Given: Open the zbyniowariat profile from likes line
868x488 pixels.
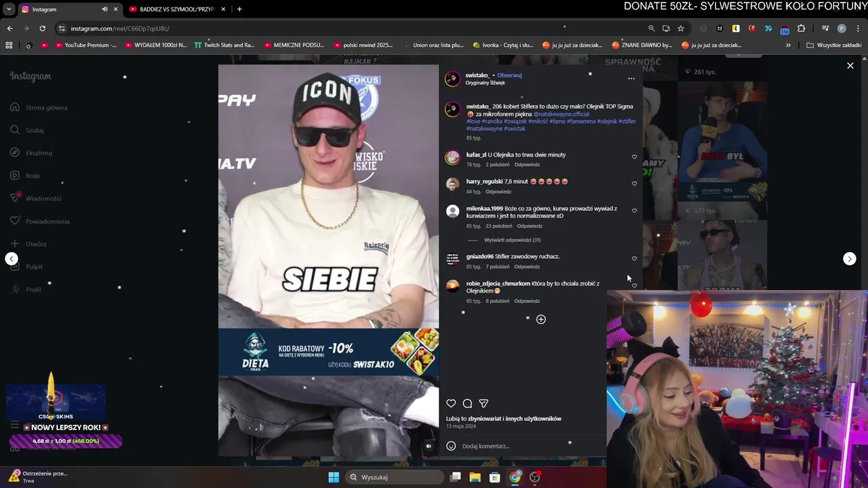Looking at the screenshot, I should 486,419.
